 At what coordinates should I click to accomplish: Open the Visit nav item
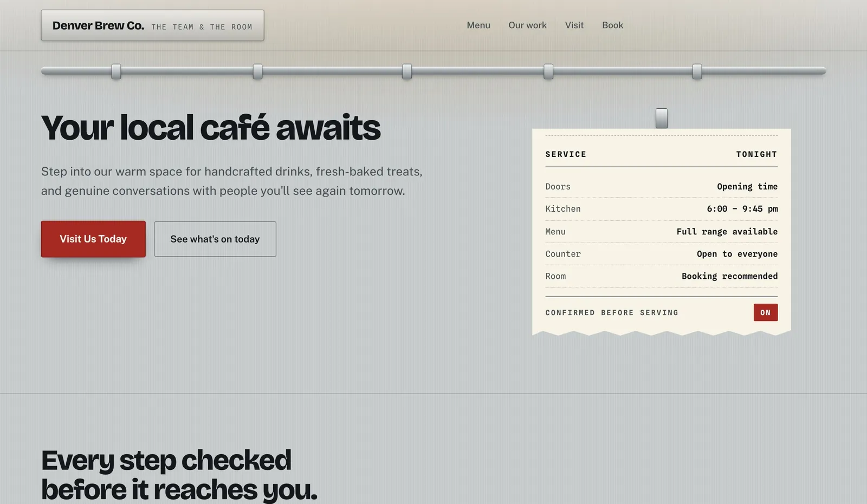[x=574, y=25]
